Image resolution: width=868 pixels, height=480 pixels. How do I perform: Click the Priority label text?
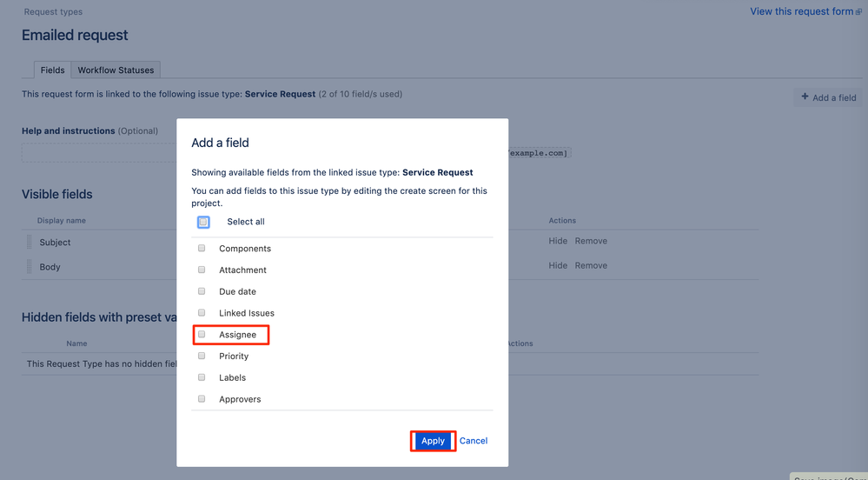tap(234, 356)
